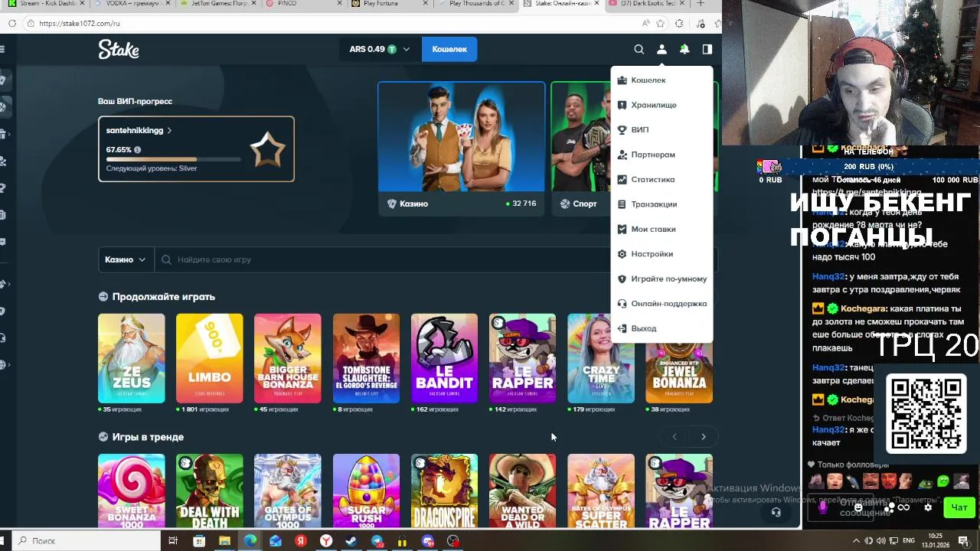Open the Sweet Bonanza 1000 thumbnail

point(132,491)
